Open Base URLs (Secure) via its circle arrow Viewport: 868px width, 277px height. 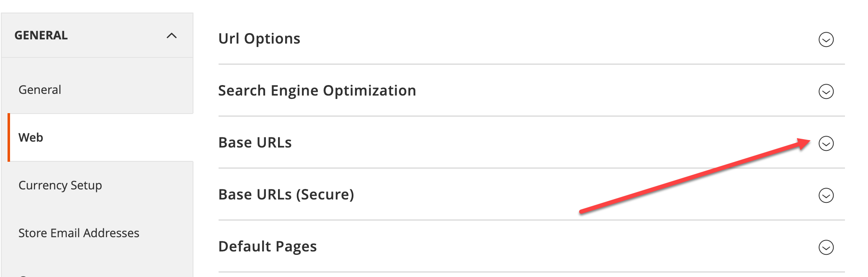point(826,195)
